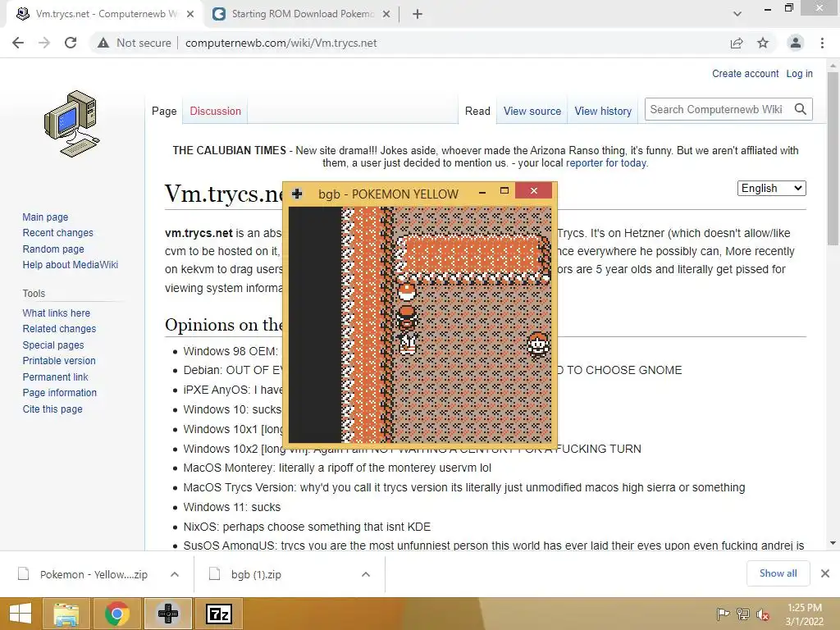Click the Chrome taskbar icon
The height and width of the screenshot is (630, 840).
pos(117,614)
